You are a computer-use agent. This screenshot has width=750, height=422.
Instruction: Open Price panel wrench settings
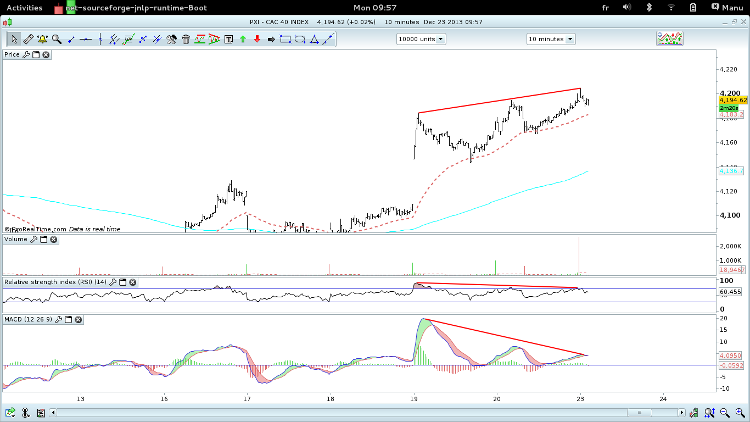pos(26,55)
